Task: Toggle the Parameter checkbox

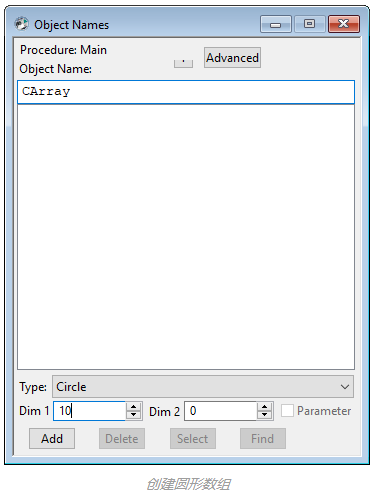Action: pyautogui.click(x=287, y=411)
